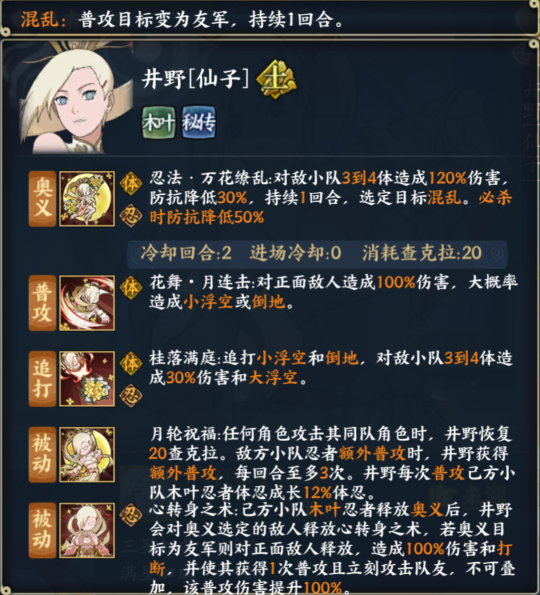The height and width of the screenshot is (595, 540).
Task: Open the 心转身之术 passive skill icon
Action: [x=87, y=530]
